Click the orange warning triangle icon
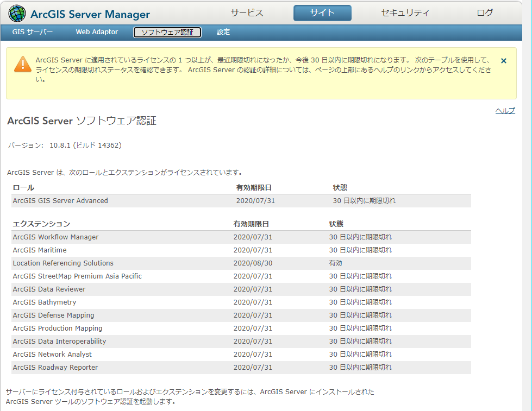The height and width of the screenshot is (411, 532). [23, 64]
